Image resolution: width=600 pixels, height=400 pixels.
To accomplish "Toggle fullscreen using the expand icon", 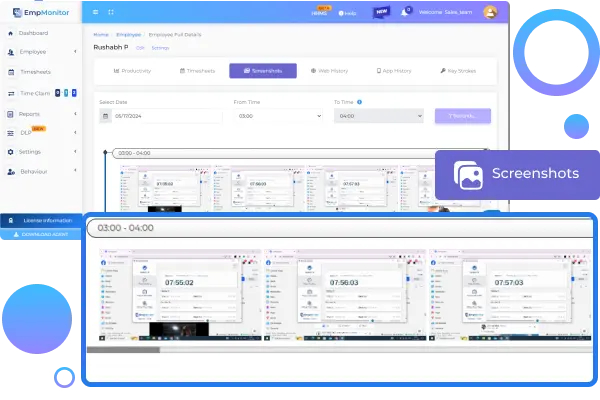I will click(x=109, y=13).
